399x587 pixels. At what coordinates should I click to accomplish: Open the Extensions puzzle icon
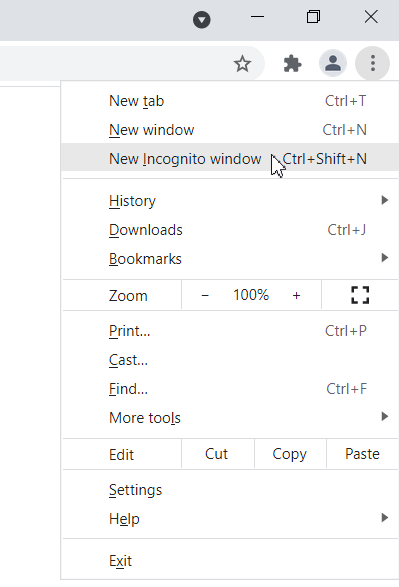click(x=292, y=63)
